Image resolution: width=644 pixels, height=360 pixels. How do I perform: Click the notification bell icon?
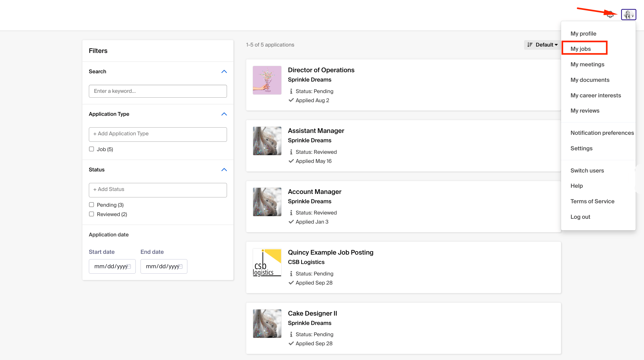[610, 15]
